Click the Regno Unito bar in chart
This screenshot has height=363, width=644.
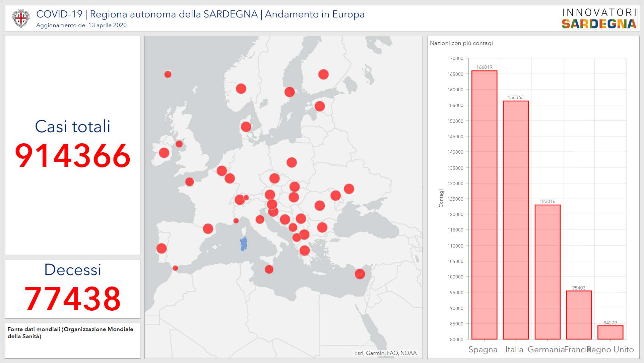click(x=610, y=332)
